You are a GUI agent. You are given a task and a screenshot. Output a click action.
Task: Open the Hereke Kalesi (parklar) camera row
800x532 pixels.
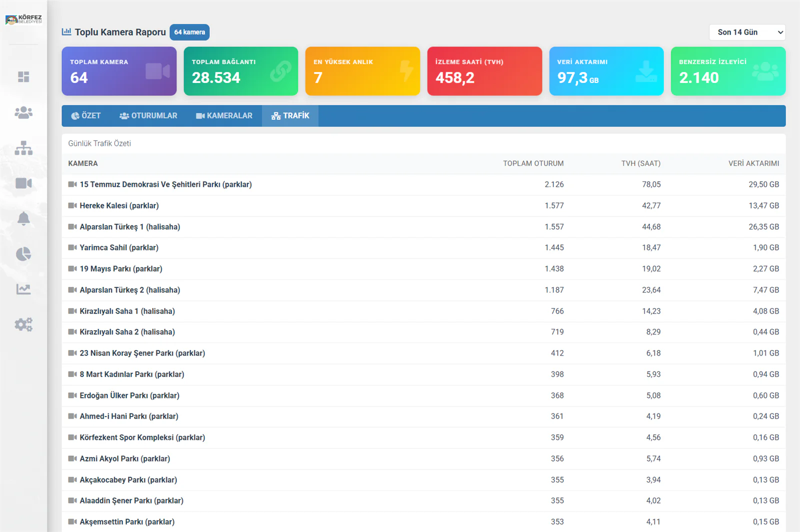423,205
